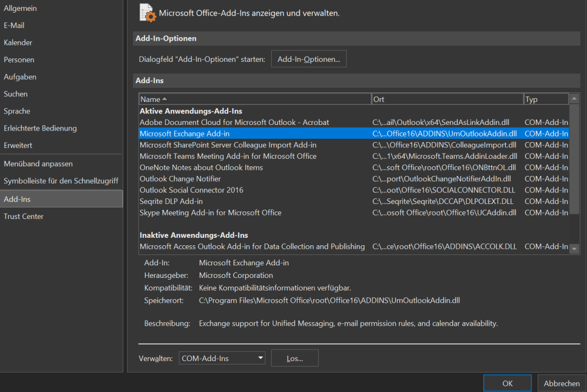Screen dimensions: 587x392
Task: Select Microsoft Teams Meeting Add-in row
Action: point(353,156)
